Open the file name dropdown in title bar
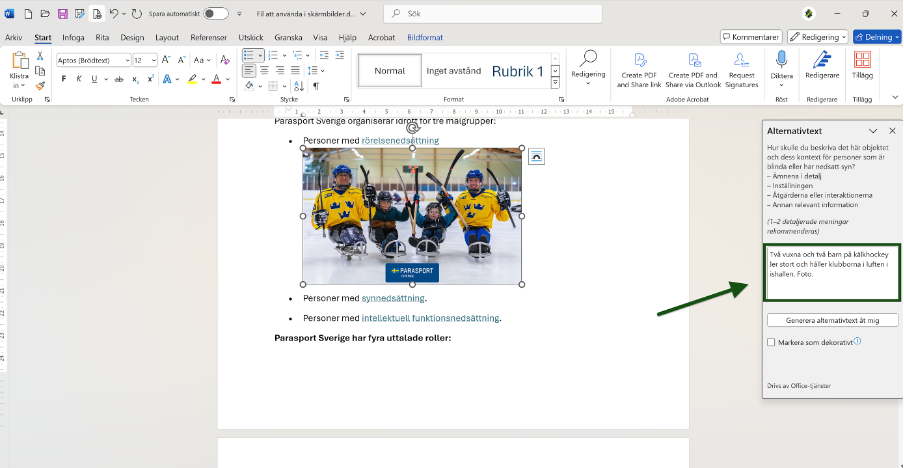904x468 pixels. click(362, 13)
